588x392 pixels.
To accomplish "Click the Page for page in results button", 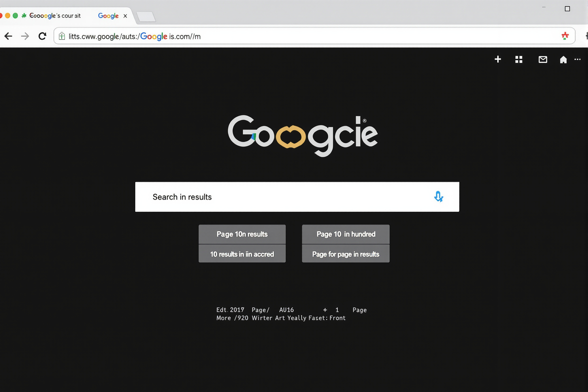I will pos(346,254).
